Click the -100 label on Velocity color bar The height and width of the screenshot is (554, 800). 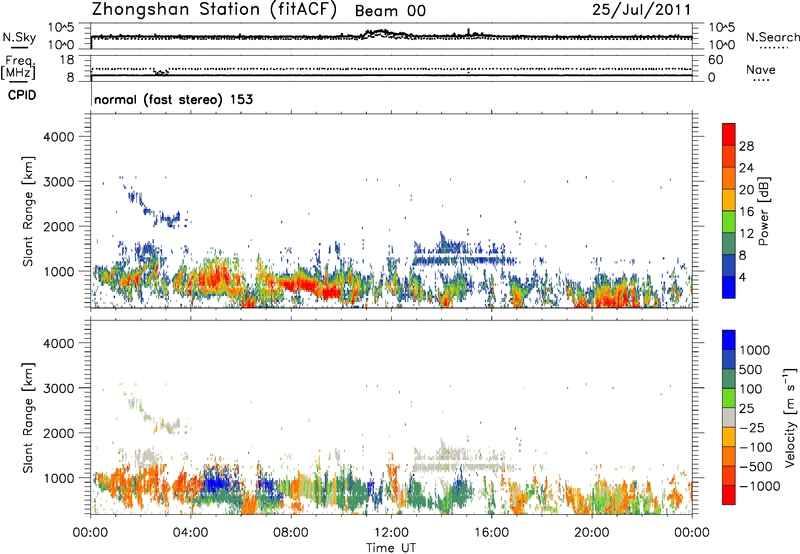pos(756,447)
